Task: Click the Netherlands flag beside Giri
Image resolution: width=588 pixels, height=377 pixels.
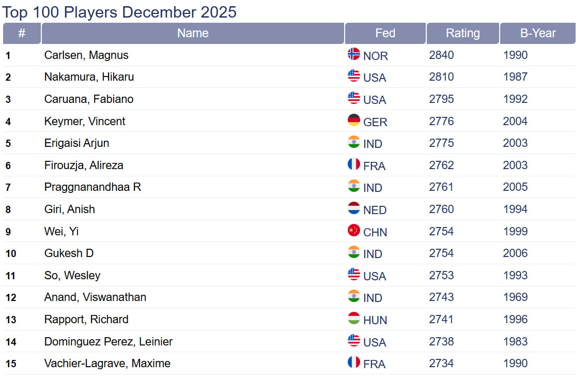Action: tap(354, 208)
